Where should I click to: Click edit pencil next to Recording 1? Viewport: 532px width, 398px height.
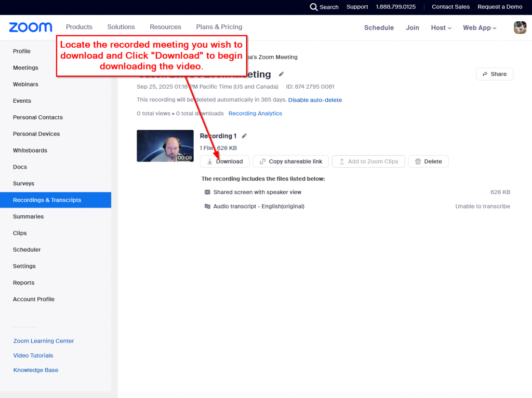[244, 136]
